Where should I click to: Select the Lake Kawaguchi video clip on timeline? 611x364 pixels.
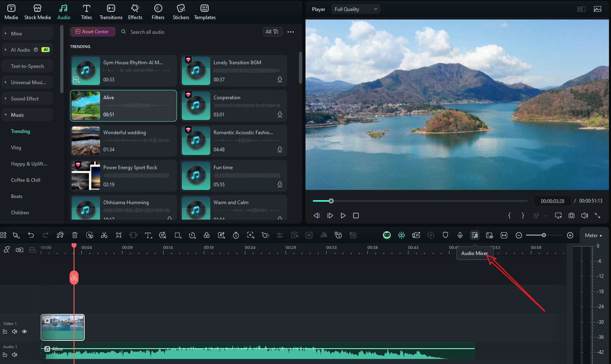[x=63, y=327]
